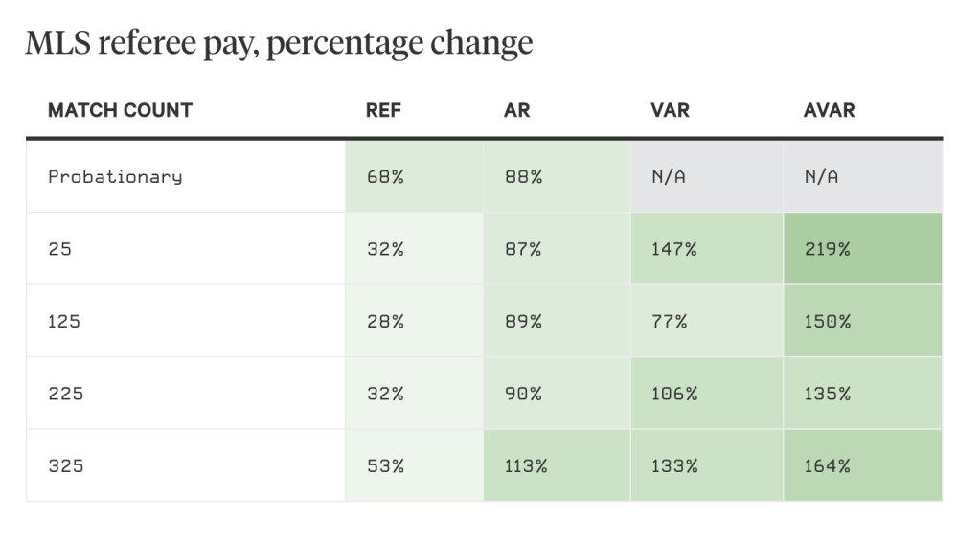Click the AVAR column header
980x543 pixels.
coord(829,110)
